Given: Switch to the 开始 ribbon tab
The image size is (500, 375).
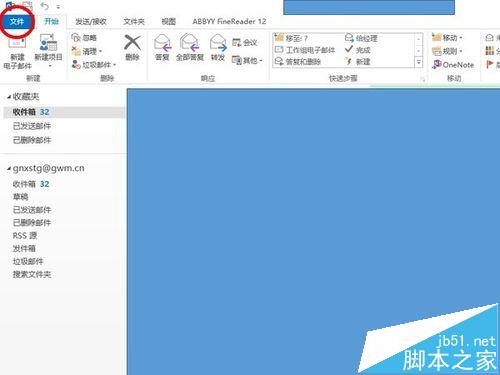Looking at the screenshot, I should pos(52,22).
